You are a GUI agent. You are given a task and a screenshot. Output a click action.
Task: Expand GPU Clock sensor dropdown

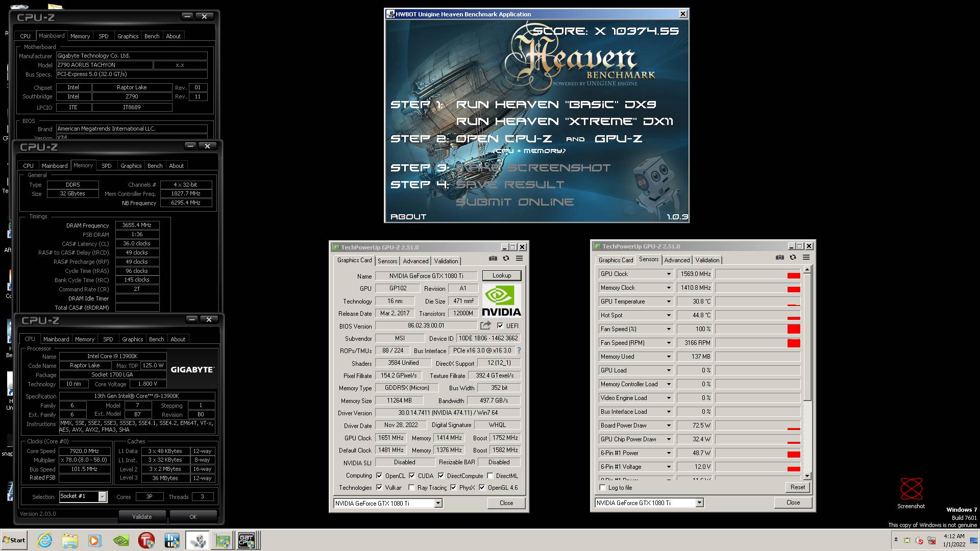[669, 274]
